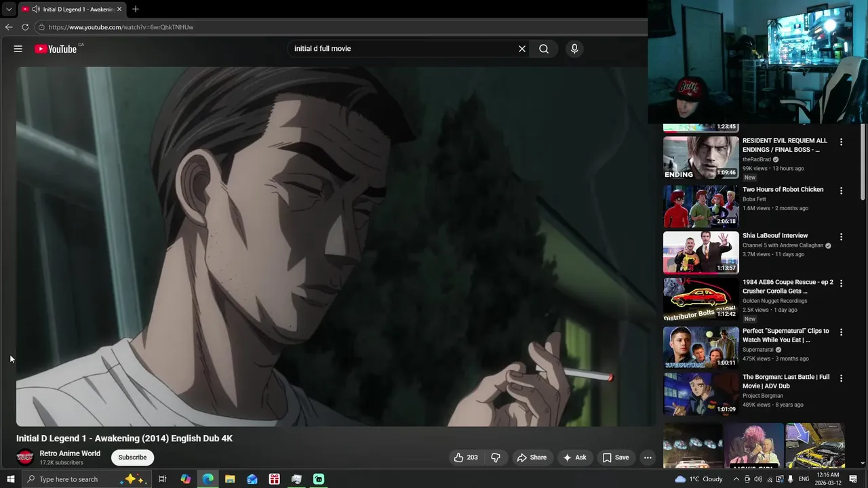The height and width of the screenshot is (488, 868).
Task: Open clock showing 12:16 AM
Action: pos(828,479)
